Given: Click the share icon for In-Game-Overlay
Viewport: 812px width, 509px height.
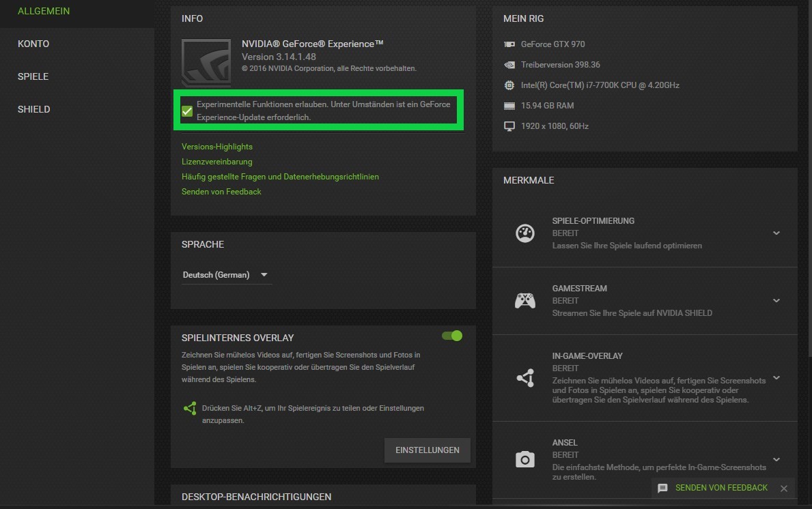Looking at the screenshot, I should (x=526, y=378).
